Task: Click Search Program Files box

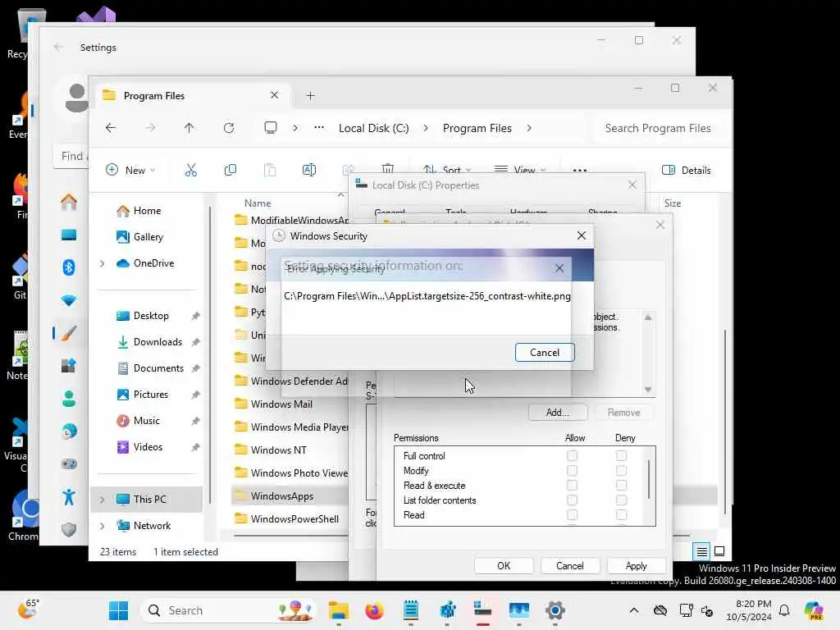Action: tap(661, 128)
